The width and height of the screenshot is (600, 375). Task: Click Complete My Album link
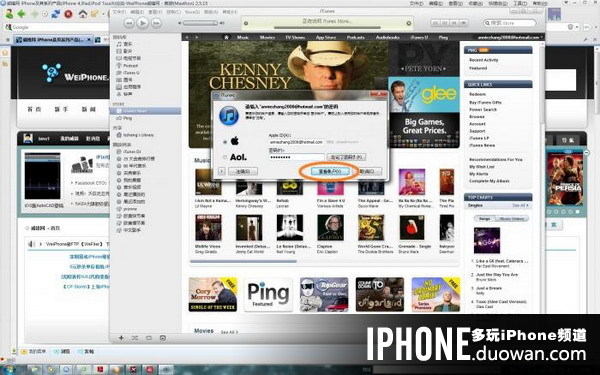[x=489, y=181]
